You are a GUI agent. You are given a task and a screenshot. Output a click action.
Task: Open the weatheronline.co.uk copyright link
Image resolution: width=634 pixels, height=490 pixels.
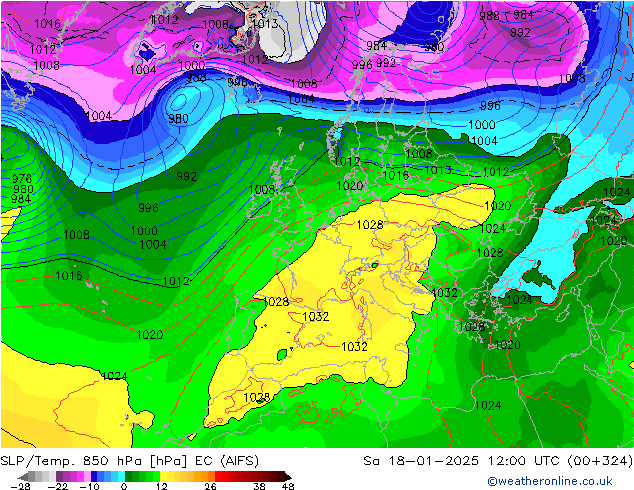click(x=550, y=481)
